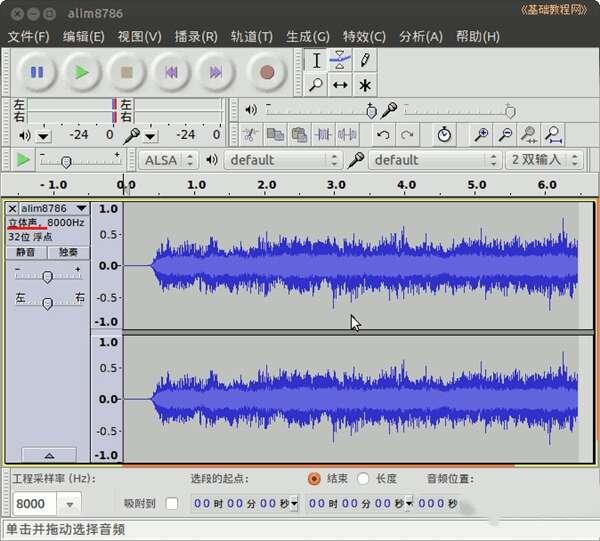Click the Skip to End button
This screenshot has width=600, height=541.
pyautogui.click(x=215, y=72)
